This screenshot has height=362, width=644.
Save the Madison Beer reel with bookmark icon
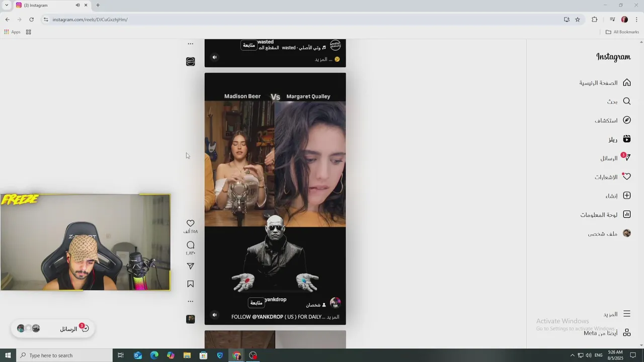point(190,284)
